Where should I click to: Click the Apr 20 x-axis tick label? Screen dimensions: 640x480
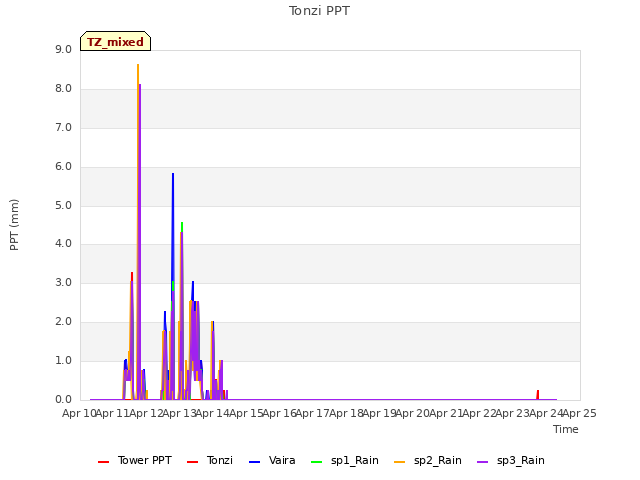(412, 413)
